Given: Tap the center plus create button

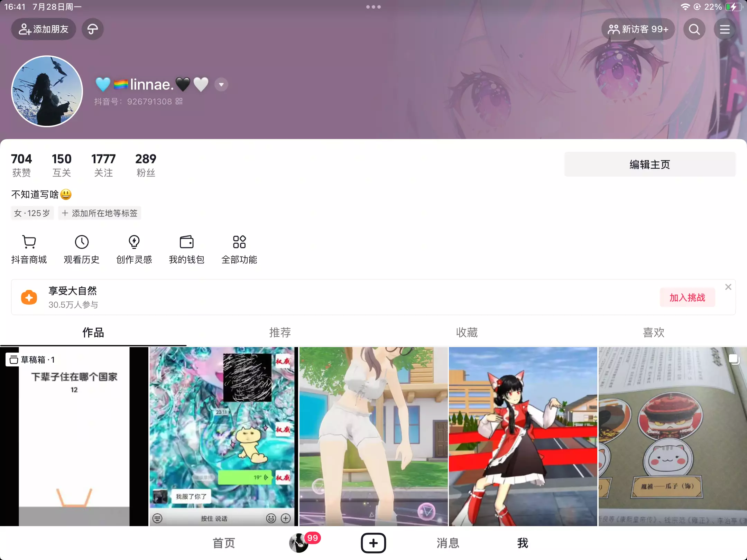Looking at the screenshot, I should coord(373,543).
